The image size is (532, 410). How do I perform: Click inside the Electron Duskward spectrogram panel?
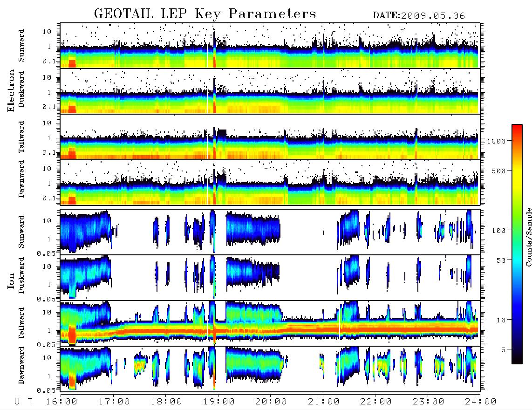coord(270,91)
